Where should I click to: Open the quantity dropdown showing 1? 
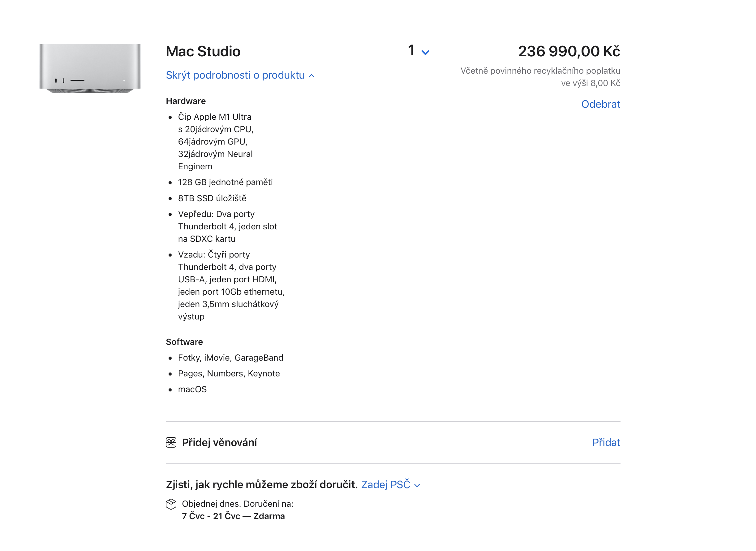point(417,51)
